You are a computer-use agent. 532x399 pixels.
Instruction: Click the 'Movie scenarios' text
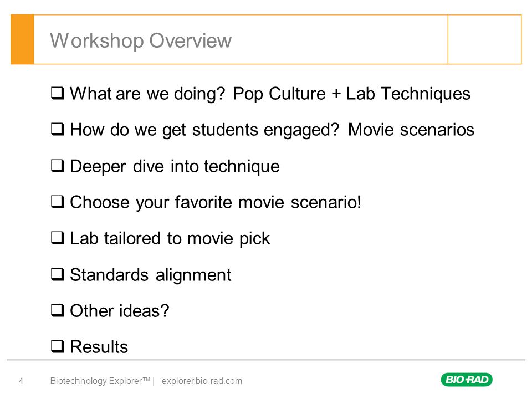411,130
